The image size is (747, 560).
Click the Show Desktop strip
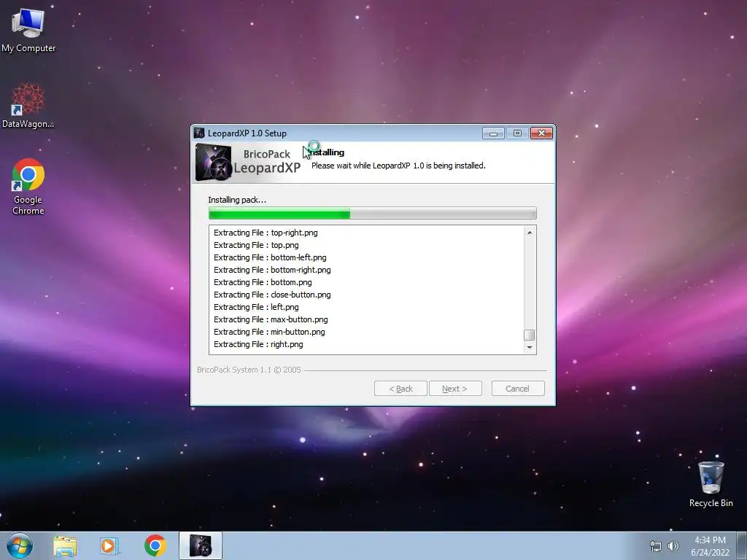click(x=743, y=545)
